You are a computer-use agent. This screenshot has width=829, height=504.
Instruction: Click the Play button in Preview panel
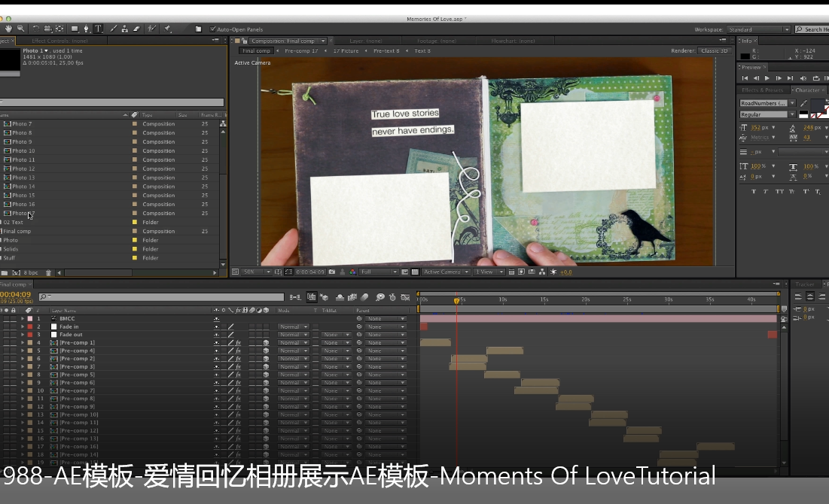(x=767, y=78)
